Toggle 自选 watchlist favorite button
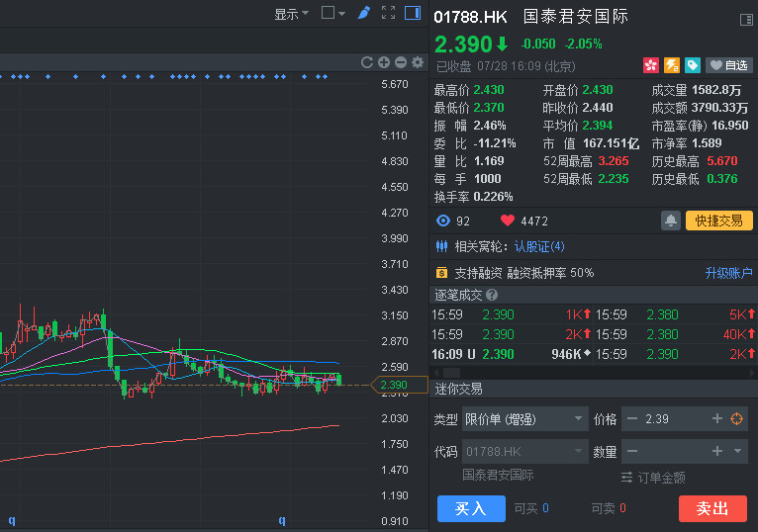Screen dimensions: 758x532 click(728, 65)
